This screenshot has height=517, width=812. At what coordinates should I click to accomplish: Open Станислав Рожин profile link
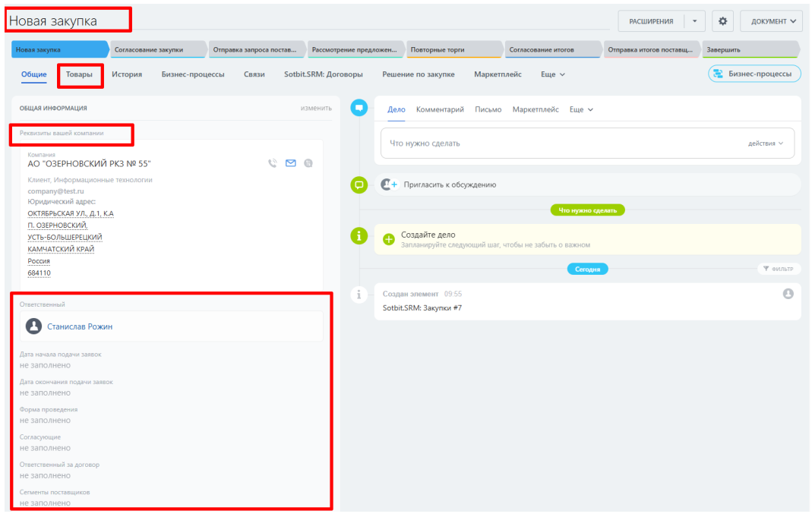(x=80, y=326)
